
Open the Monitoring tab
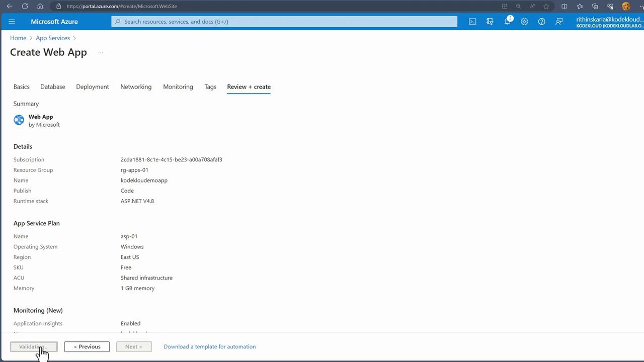click(178, 86)
